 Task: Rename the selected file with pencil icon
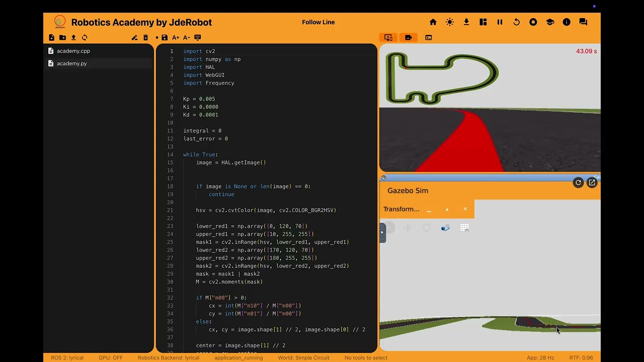pyautogui.click(x=134, y=38)
